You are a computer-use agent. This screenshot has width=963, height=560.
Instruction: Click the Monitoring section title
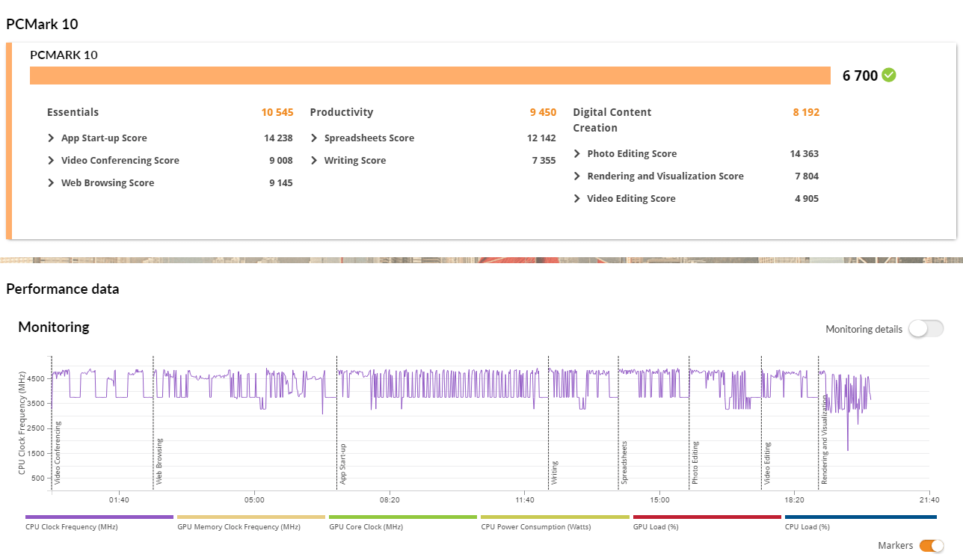click(53, 327)
